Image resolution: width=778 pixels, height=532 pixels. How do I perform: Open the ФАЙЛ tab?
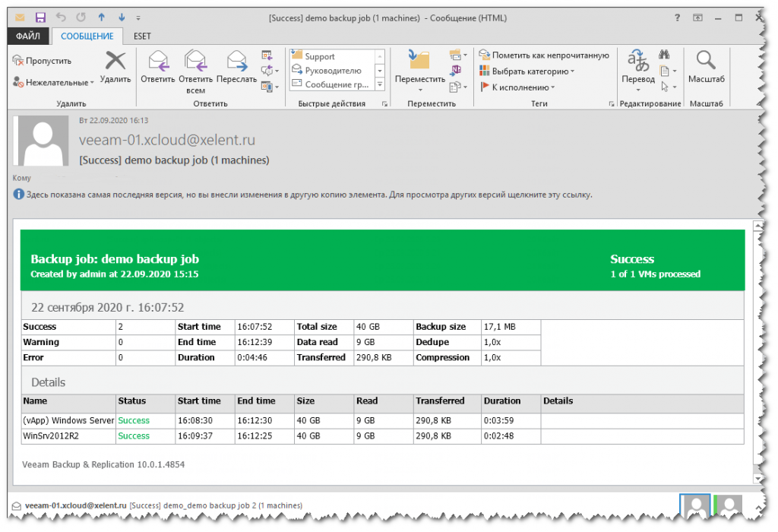[28, 36]
